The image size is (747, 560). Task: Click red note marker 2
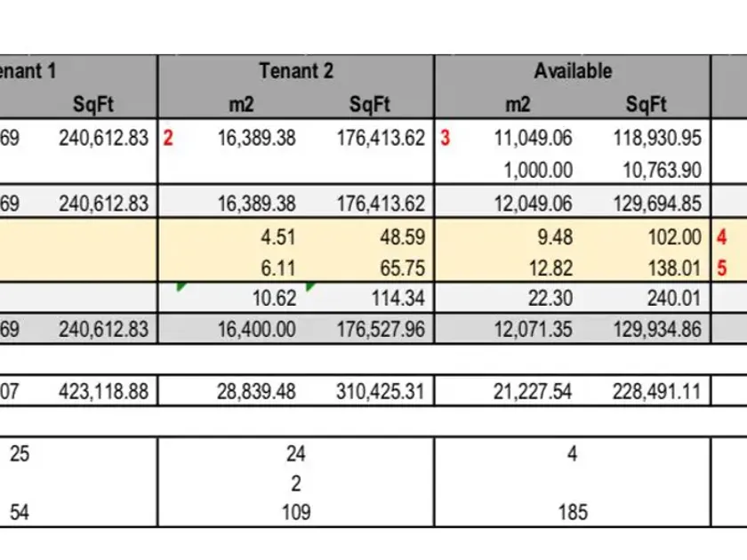pos(168,138)
